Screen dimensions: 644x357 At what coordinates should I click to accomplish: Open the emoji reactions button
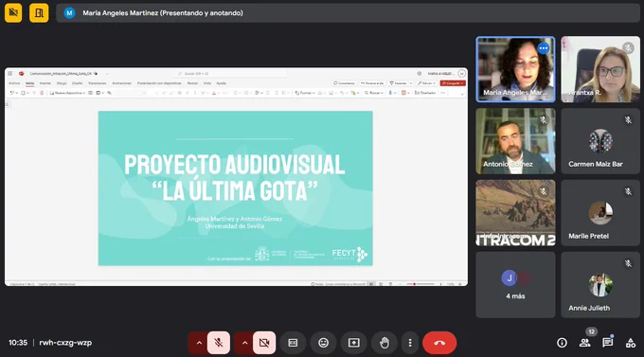(323, 343)
